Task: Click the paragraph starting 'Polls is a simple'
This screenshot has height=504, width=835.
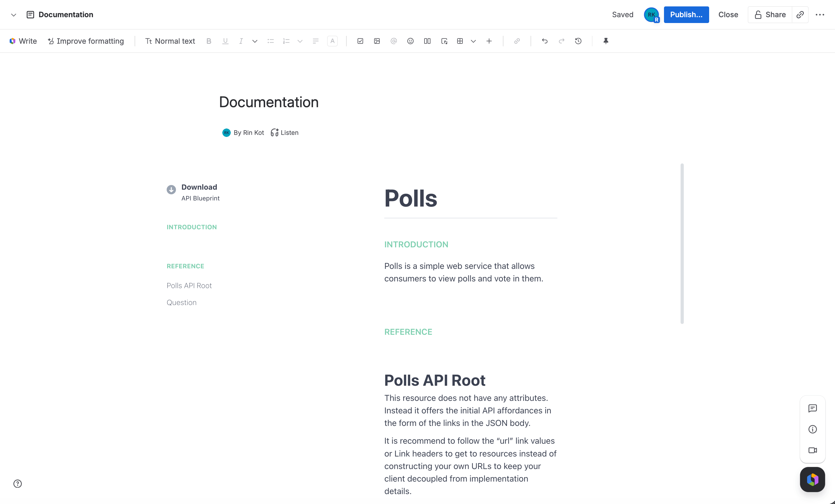Action: 464,272
